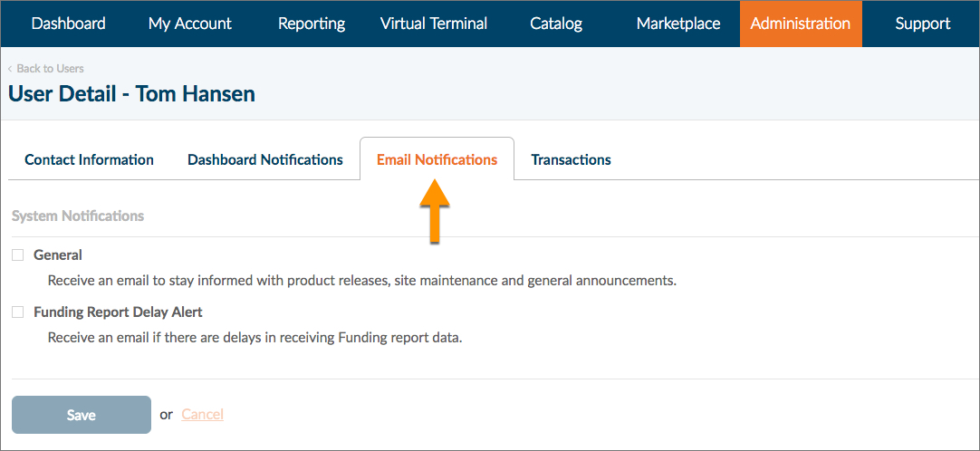
Task: Switch to the Contact Information tab
Action: tap(89, 159)
